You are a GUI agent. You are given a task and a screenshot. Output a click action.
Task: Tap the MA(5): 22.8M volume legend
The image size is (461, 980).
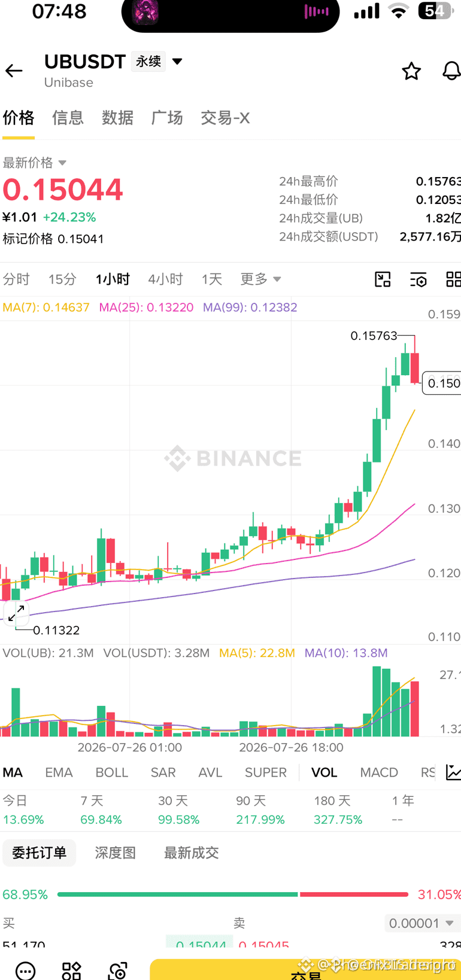(x=257, y=653)
